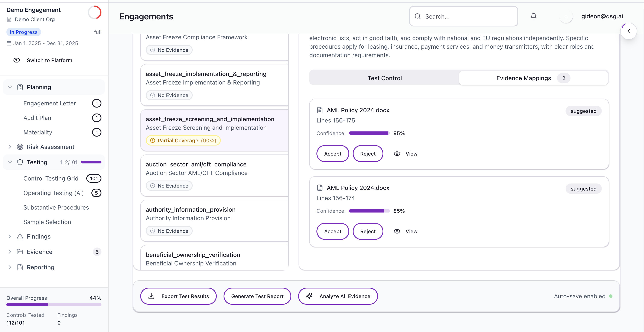This screenshot has height=332, width=644.
Task: Select the asset_freeze_screening_and_implementation control card
Action: [x=215, y=130]
